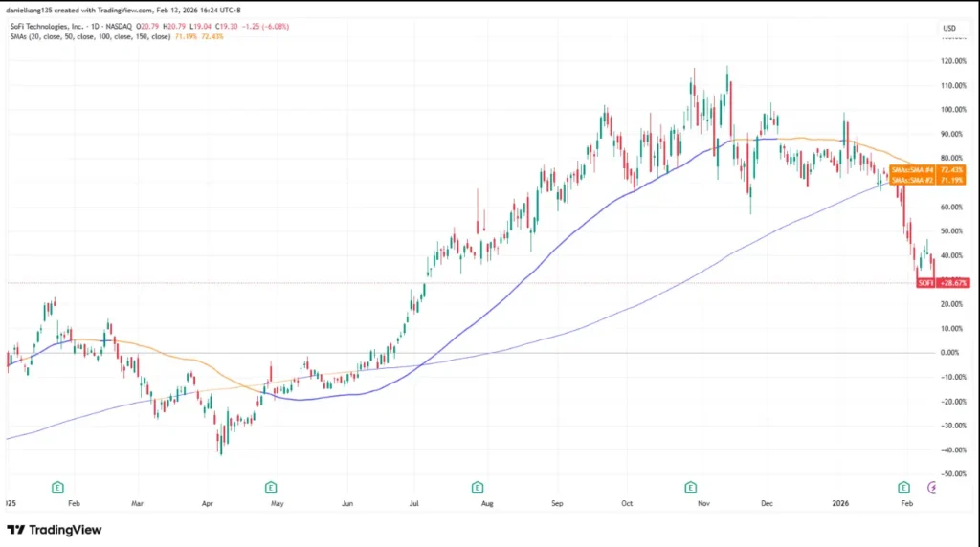Open the earnings marker before May

[271, 487]
